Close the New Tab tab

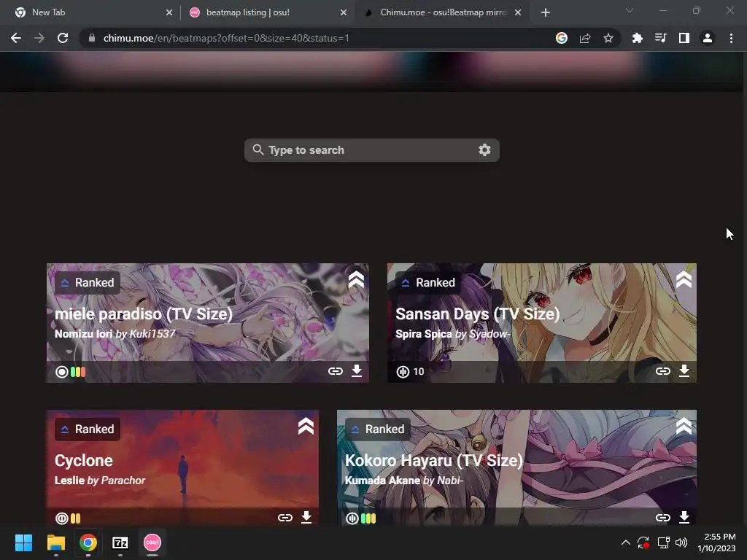(x=169, y=12)
